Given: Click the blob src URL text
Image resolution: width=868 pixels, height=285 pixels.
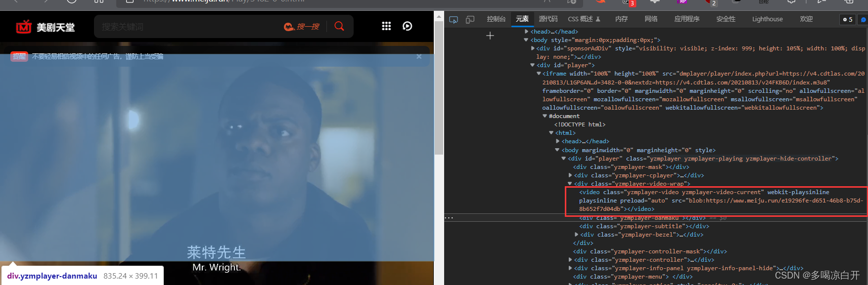Looking at the screenshot, I should (721, 204).
